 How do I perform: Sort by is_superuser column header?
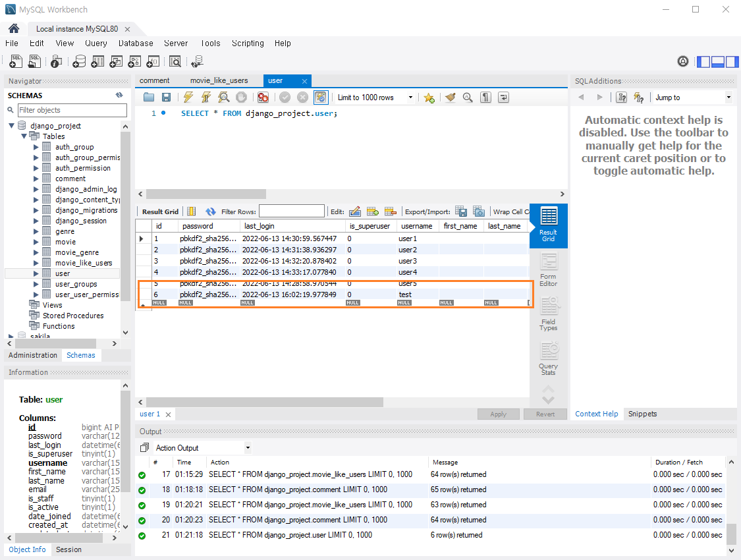[370, 226]
